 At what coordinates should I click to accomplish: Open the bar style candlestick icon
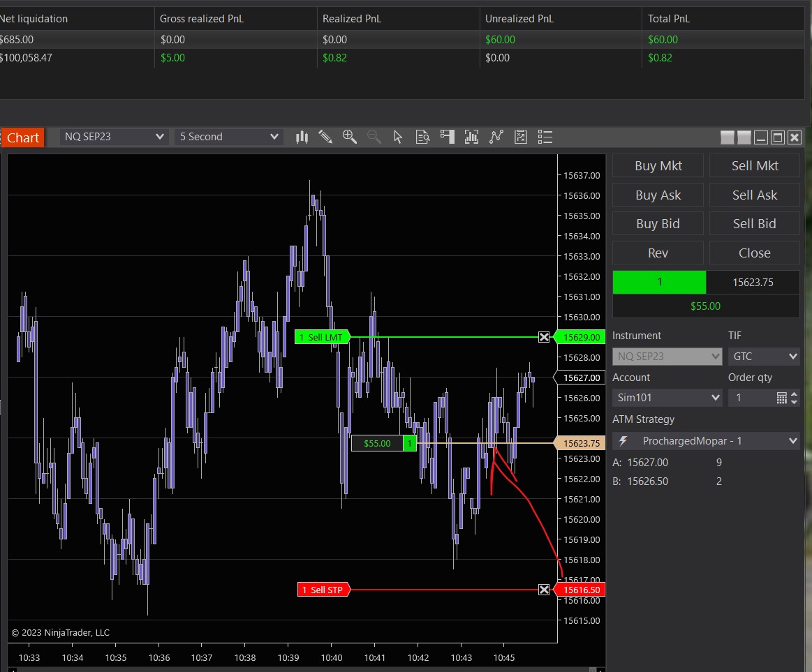pyautogui.click(x=302, y=137)
